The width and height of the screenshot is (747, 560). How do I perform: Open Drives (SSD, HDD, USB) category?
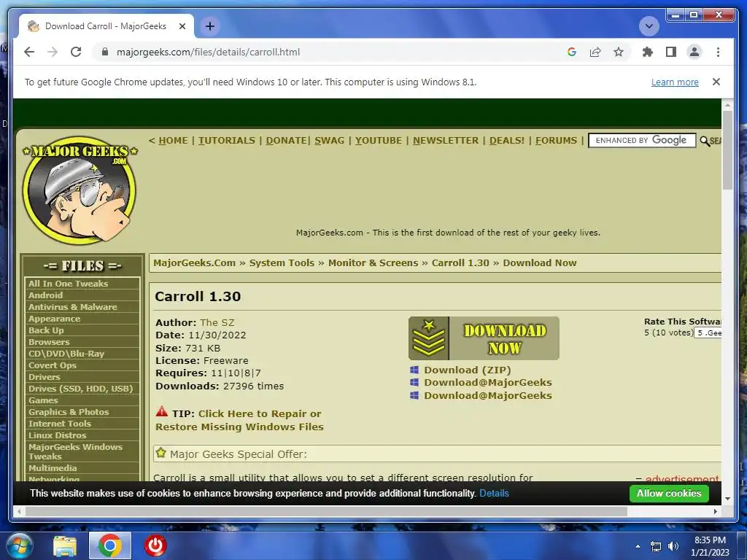tap(82, 389)
